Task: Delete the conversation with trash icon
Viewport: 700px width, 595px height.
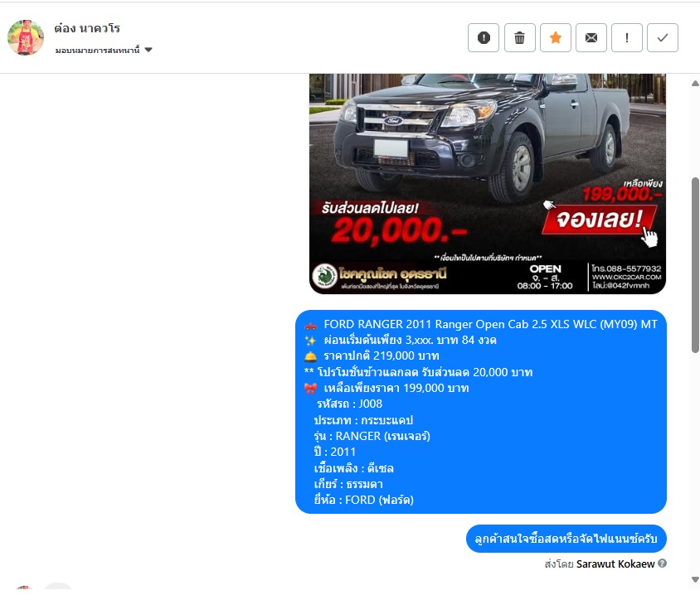Action: (x=520, y=38)
